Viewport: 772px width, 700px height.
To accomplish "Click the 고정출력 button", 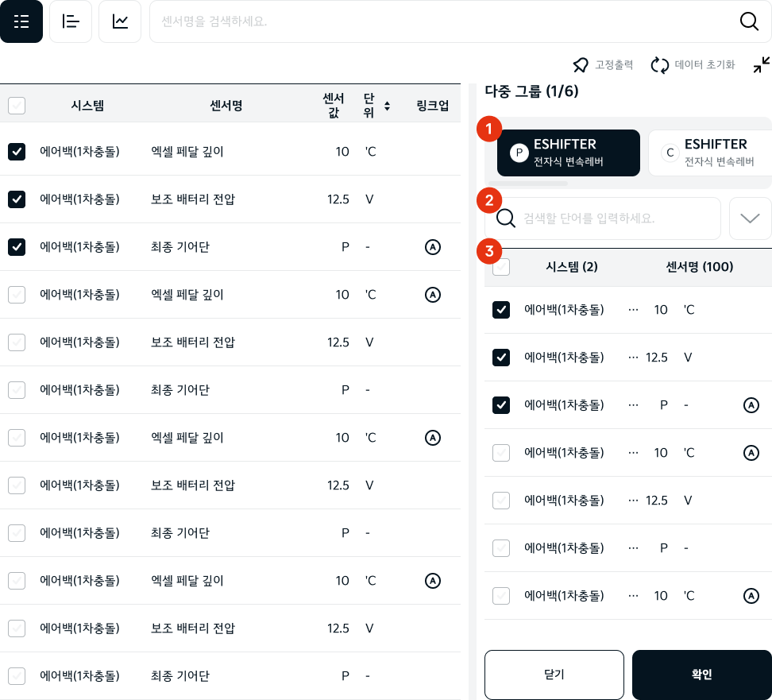I will (603, 64).
